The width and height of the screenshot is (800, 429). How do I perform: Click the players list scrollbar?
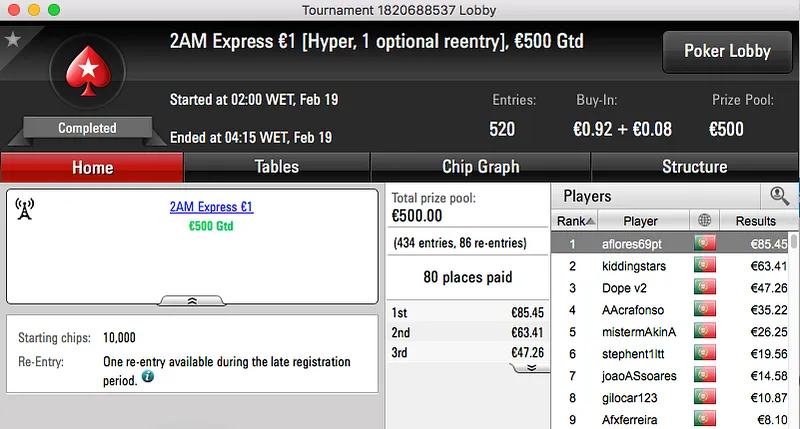794,330
